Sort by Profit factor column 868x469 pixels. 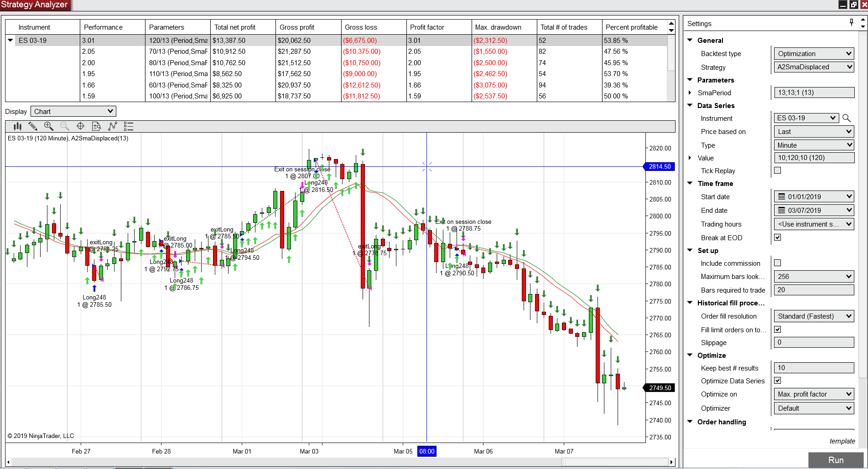pos(438,27)
